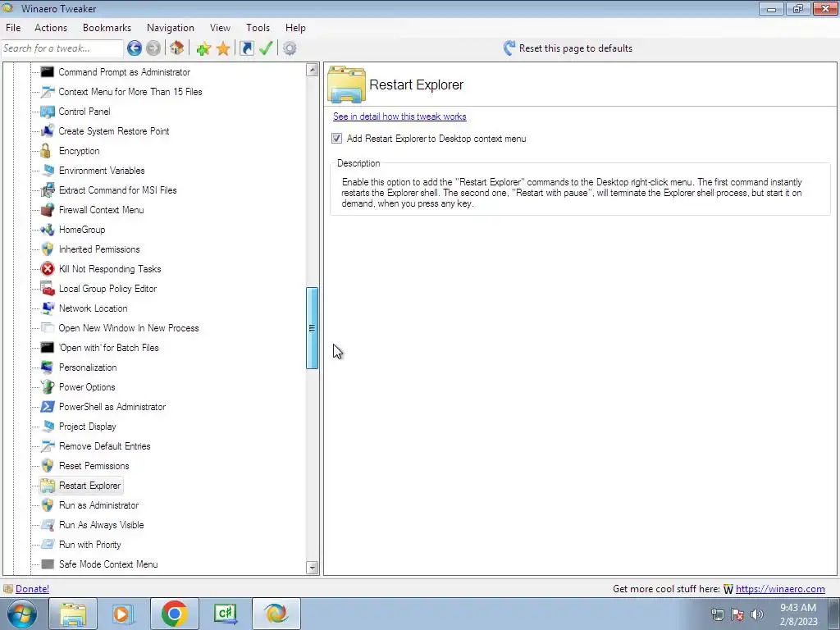Click the green checkmark toolbar icon
Viewport: 840px width, 630px height.
[x=266, y=48]
